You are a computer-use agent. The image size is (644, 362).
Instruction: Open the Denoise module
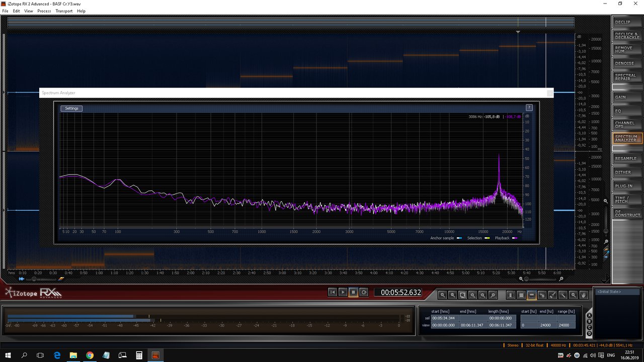626,63
